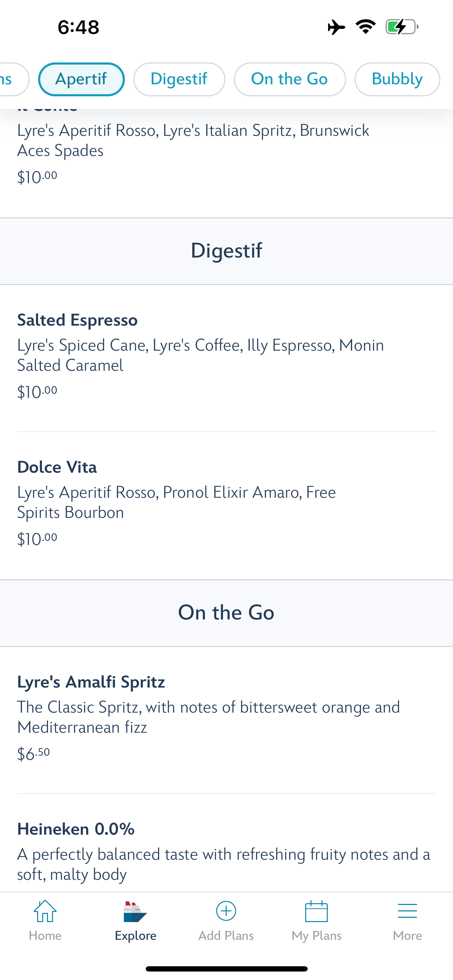Tap the Home house icon
This screenshot has height=980, width=453.
[45, 911]
